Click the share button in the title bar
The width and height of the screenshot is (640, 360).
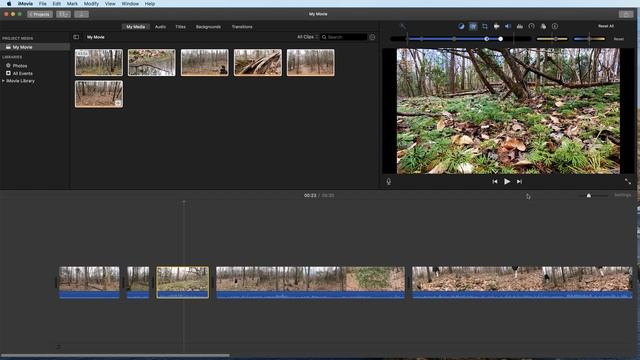(x=626, y=14)
